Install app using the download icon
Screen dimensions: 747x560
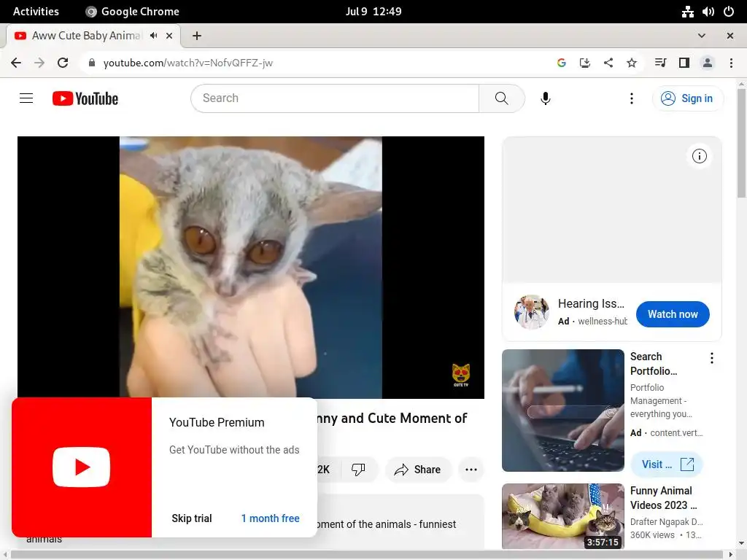click(x=584, y=63)
